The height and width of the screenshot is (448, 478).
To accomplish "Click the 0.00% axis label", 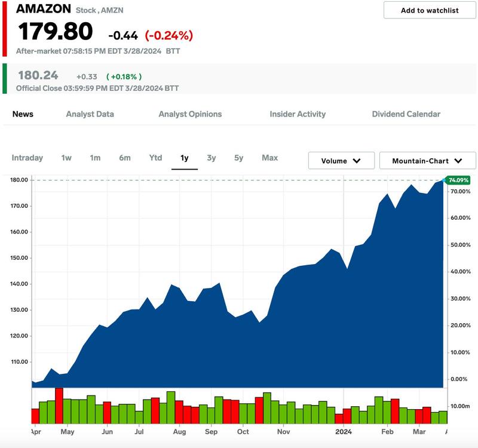I will [459, 379].
